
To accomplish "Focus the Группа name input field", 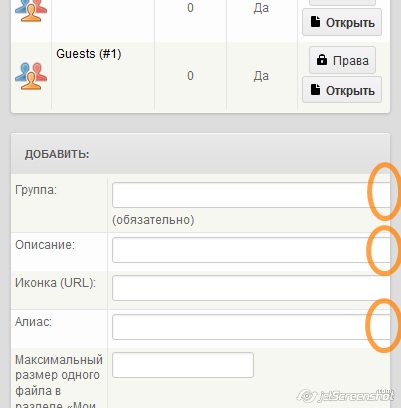I will coord(251,195).
